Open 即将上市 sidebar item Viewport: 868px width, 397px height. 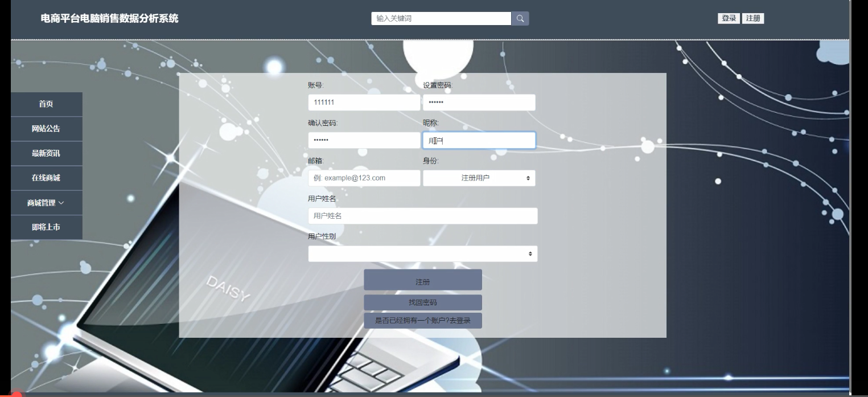46,227
